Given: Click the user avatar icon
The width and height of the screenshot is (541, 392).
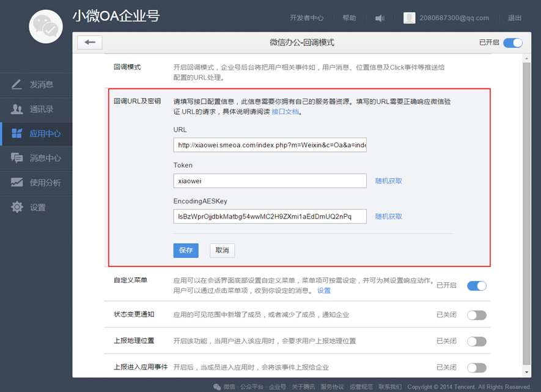Looking at the screenshot, I should 409,18.
